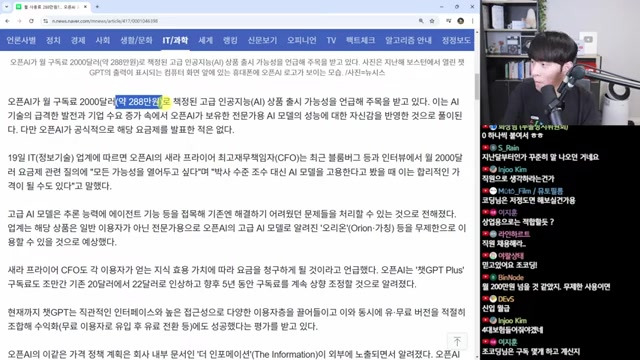Click chat username 라인하르트

coord(514,234)
